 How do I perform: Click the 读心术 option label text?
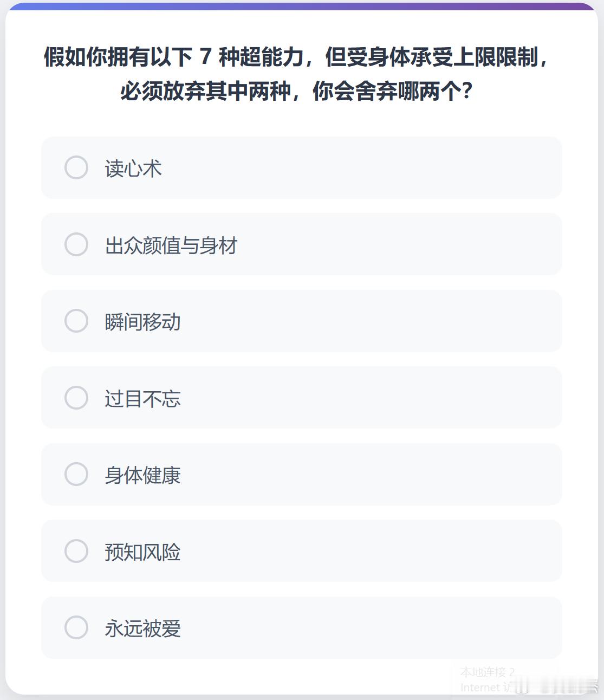pyautogui.click(x=133, y=169)
